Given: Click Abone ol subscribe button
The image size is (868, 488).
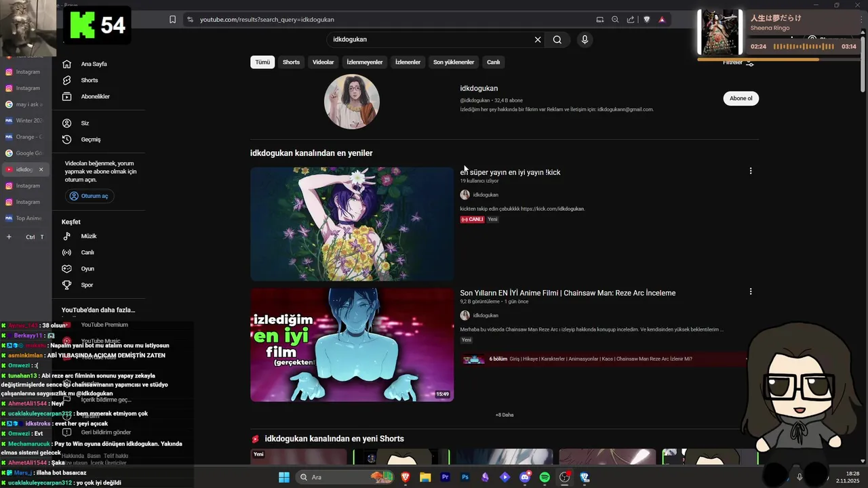Looking at the screenshot, I should 741,98.
